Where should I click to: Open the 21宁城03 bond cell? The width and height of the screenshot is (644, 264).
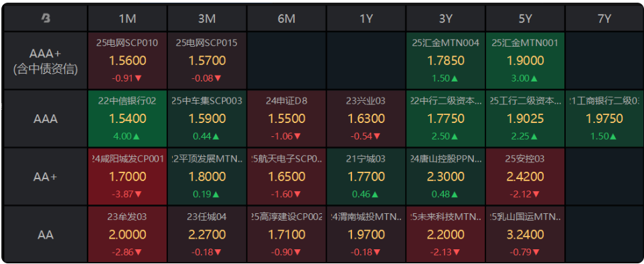tap(366, 176)
